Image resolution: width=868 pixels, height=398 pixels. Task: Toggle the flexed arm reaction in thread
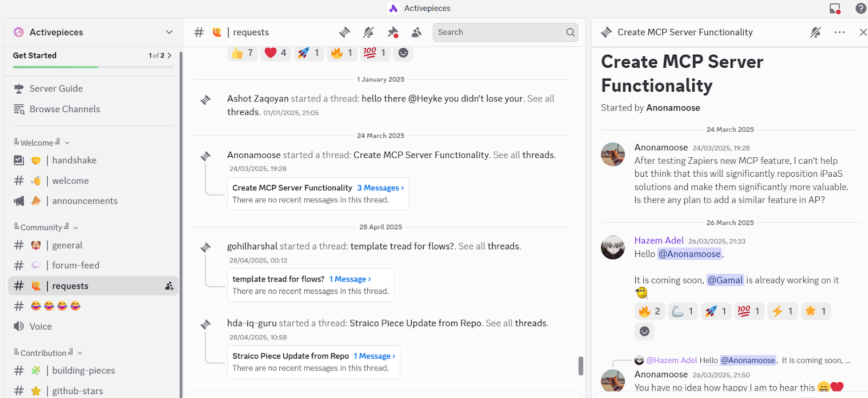(683, 311)
